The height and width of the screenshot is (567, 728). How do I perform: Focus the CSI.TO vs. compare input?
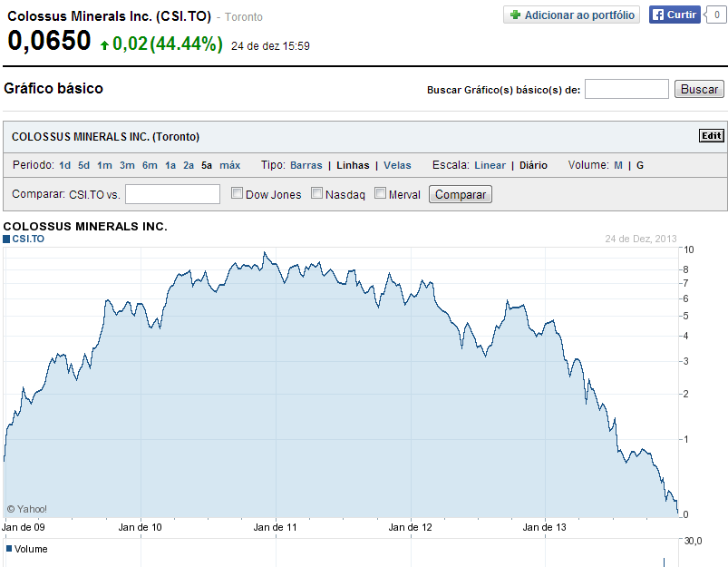pos(173,194)
